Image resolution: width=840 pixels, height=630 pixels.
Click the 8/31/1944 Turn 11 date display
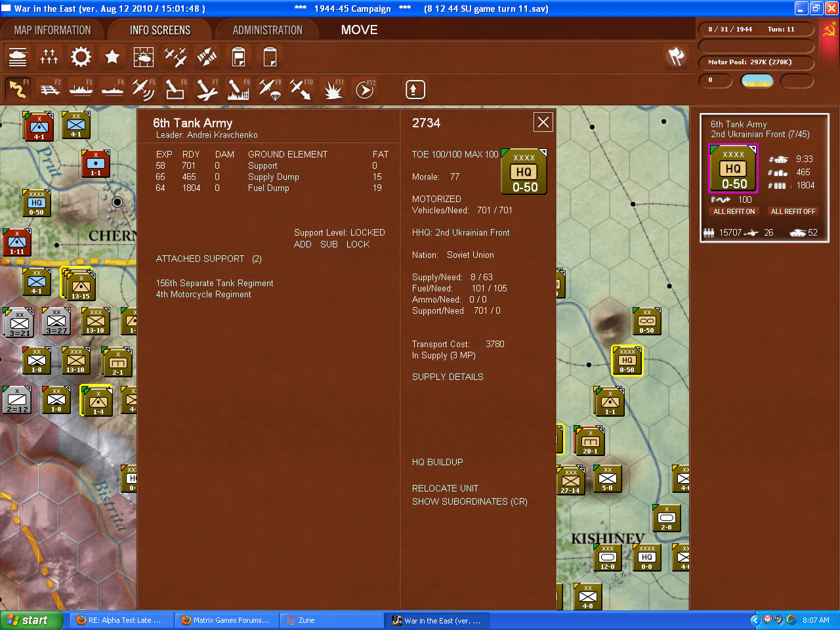click(756, 30)
